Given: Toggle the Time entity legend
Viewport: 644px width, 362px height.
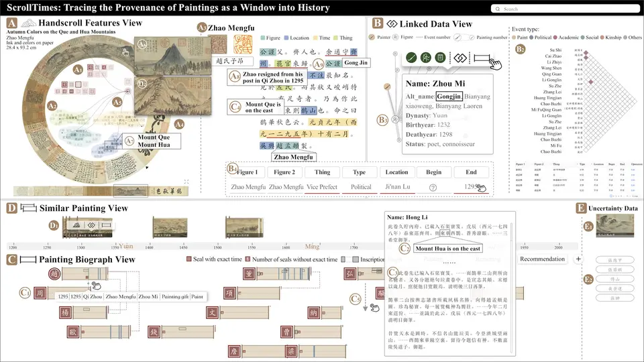Looking at the screenshot, I should 321,38.
